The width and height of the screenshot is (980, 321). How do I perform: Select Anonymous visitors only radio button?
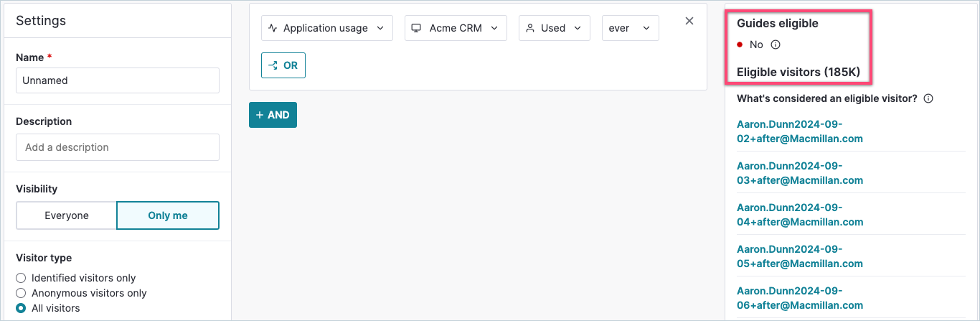[x=21, y=293]
